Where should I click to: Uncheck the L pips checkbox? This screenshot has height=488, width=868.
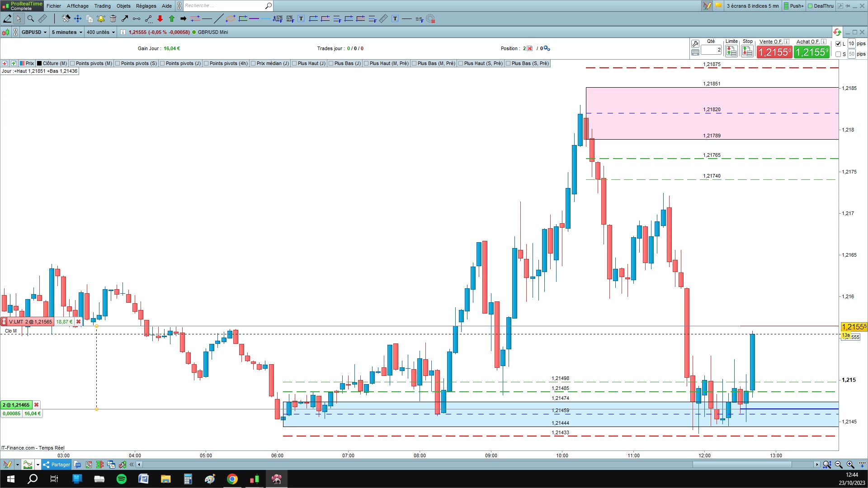[x=838, y=44]
